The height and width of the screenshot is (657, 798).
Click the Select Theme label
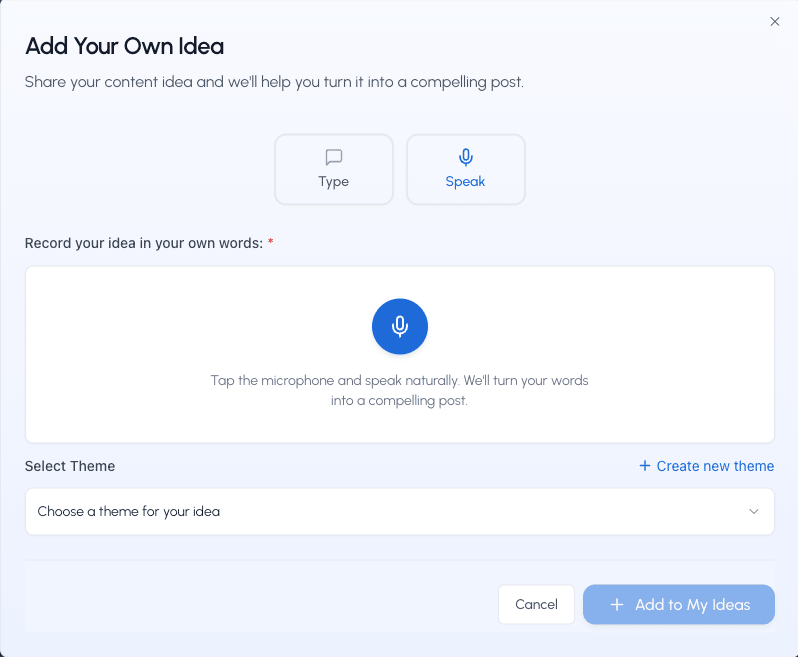[70, 466]
